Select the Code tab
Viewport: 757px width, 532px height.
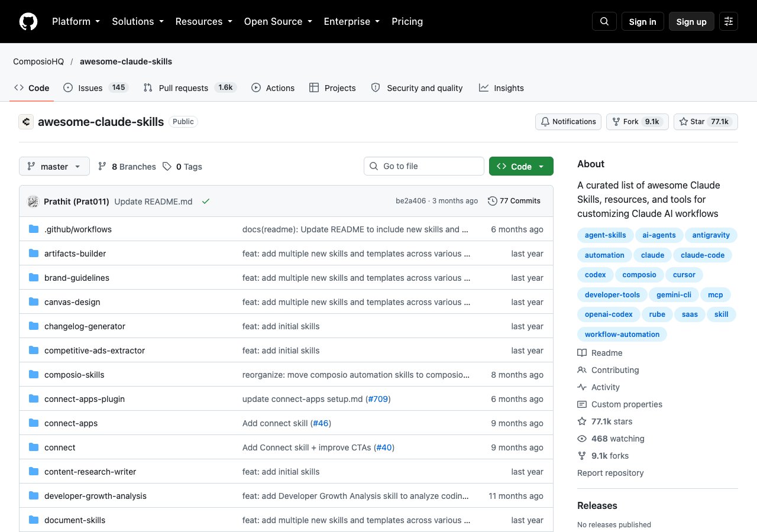pos(32,87)
